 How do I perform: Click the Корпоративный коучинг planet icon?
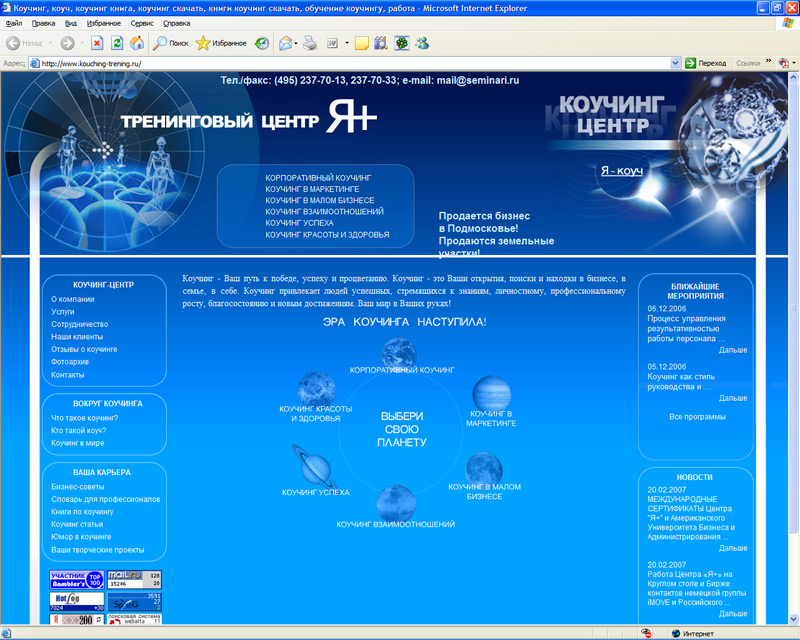tap(399, 352)
